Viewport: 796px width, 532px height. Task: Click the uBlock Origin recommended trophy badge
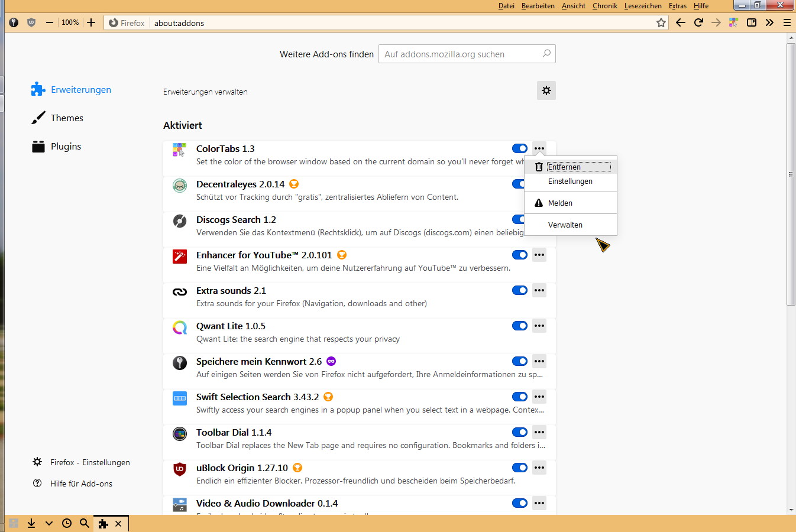[x=297, y=468]
